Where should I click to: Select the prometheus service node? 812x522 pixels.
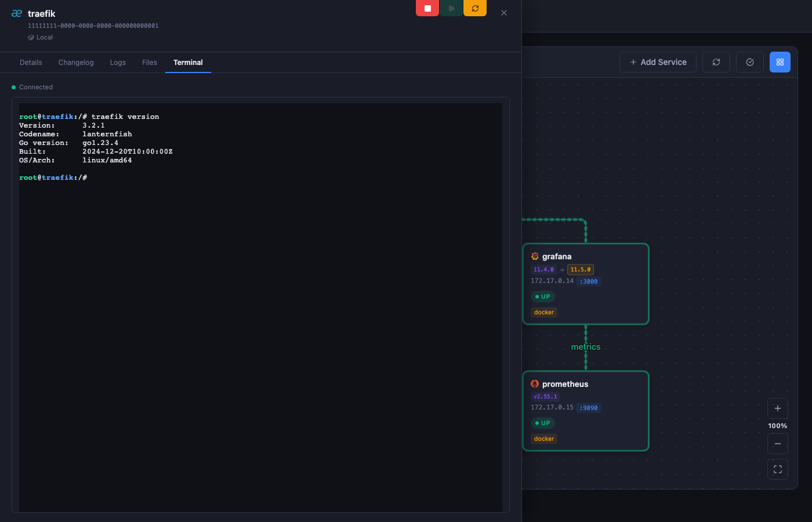click(x=586, y=411)
